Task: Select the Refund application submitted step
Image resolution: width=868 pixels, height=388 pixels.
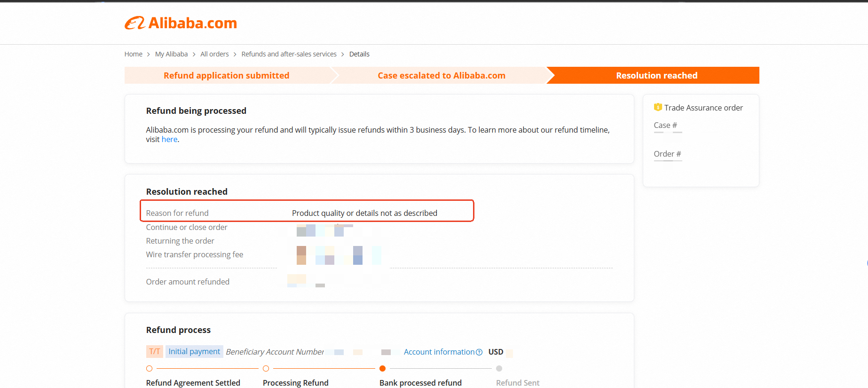Action: pyautogui.click(x=226, y=75)
